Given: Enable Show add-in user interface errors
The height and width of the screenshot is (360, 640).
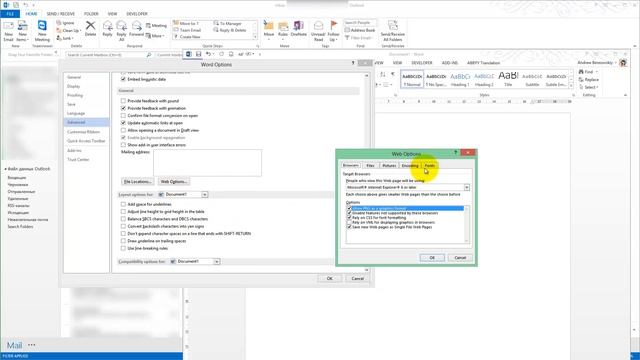Looking at the screenshot, I should click(x=123, y=145).
